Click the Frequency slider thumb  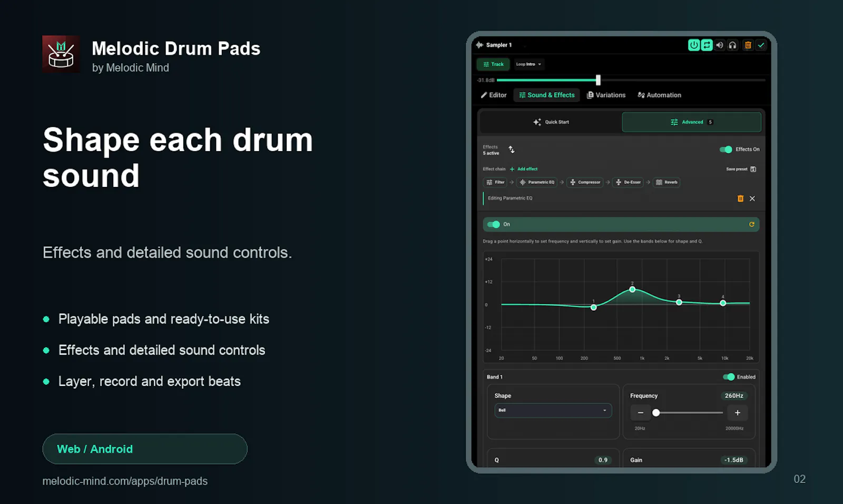(x=656, y=413)
